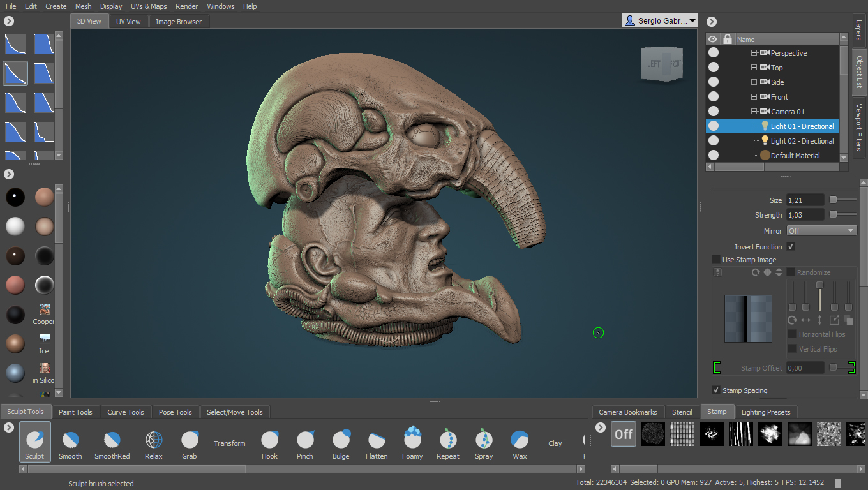Select the Relax tool
The image size is (868, 490).
point(153,442)
